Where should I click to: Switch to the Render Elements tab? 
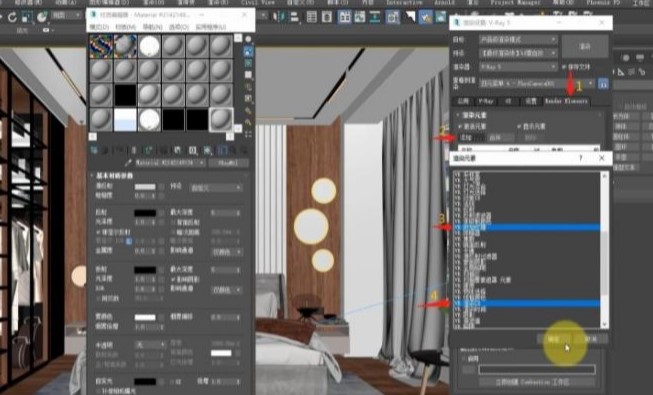point(566,101)
